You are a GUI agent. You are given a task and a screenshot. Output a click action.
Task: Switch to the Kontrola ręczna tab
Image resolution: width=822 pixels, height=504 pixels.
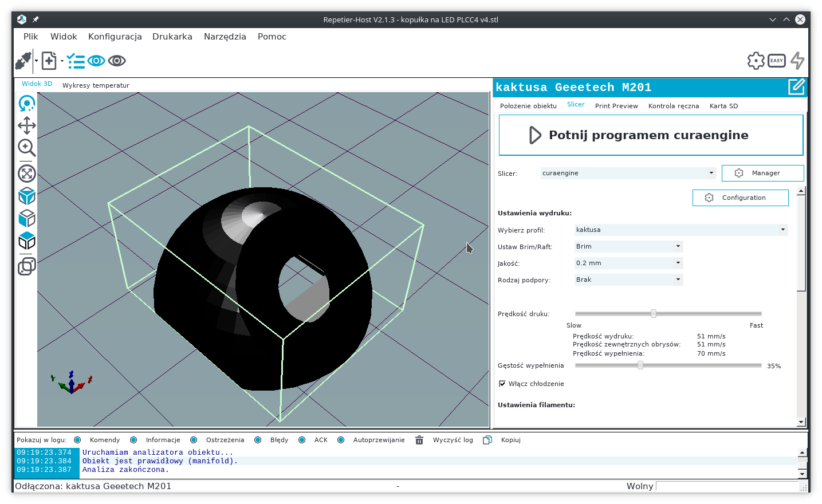(x=674, y=106)
